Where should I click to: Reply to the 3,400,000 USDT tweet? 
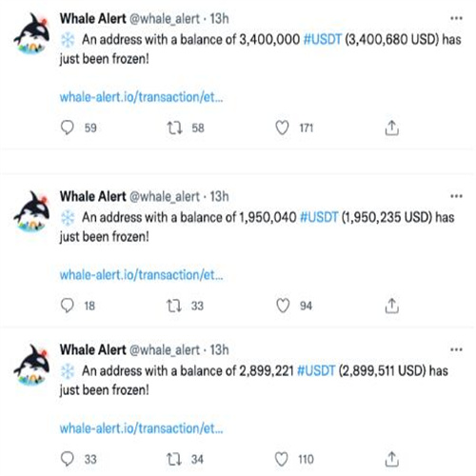pos(68,128)
